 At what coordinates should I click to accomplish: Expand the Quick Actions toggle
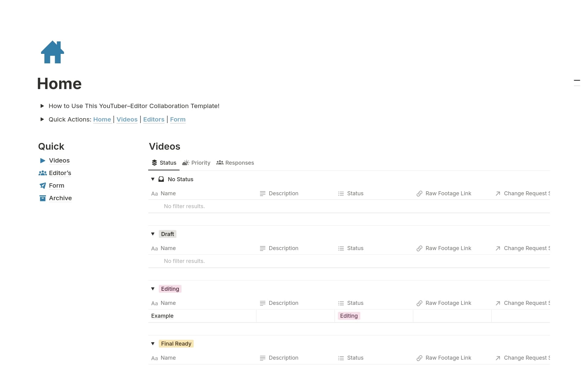[x=42, y=119]
